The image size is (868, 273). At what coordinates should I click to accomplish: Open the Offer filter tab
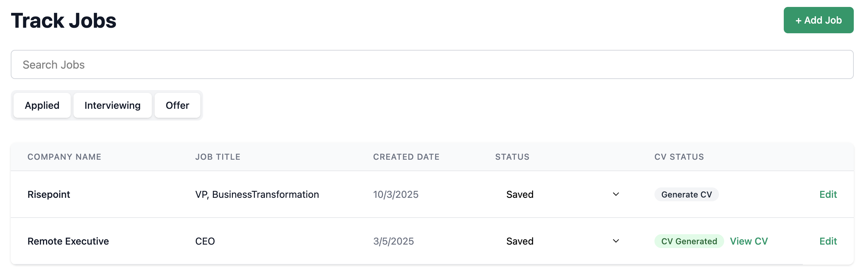coord(177,105)
